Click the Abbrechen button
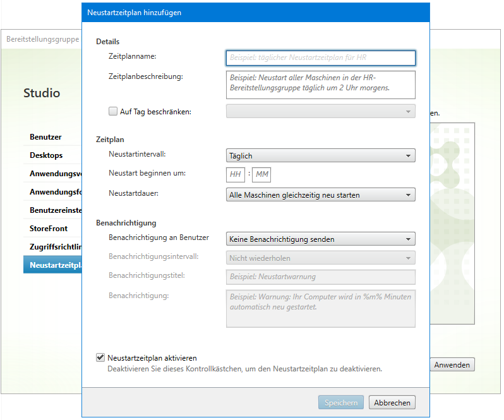504x420 pixels. click(392, 402)
